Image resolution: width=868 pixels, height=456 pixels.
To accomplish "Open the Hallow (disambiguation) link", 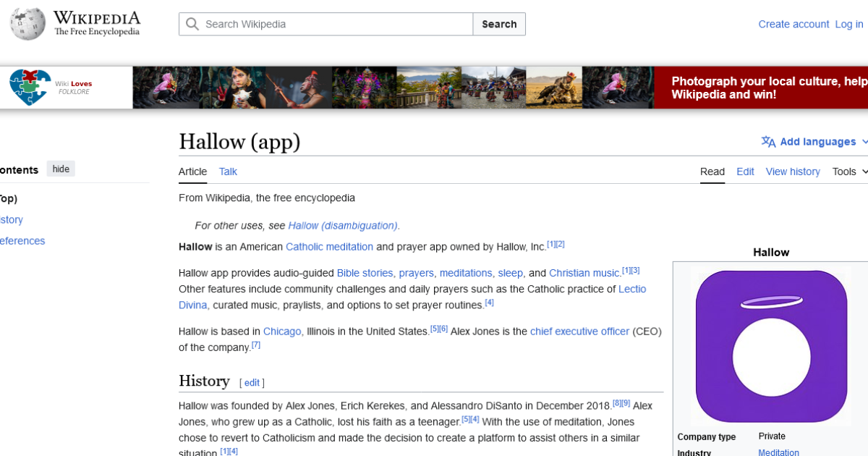I will pos(343,225).
